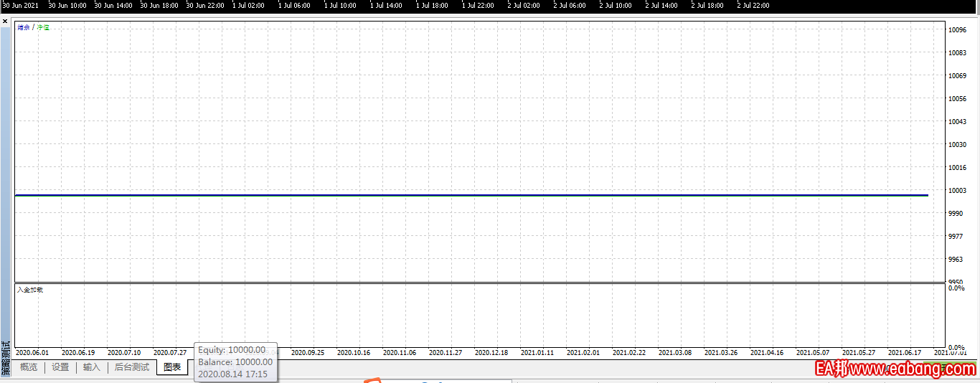This screenshot has width=980, height=383.
Task: Click the 2021.02.01 date label
Action: [x=583, y=353]
